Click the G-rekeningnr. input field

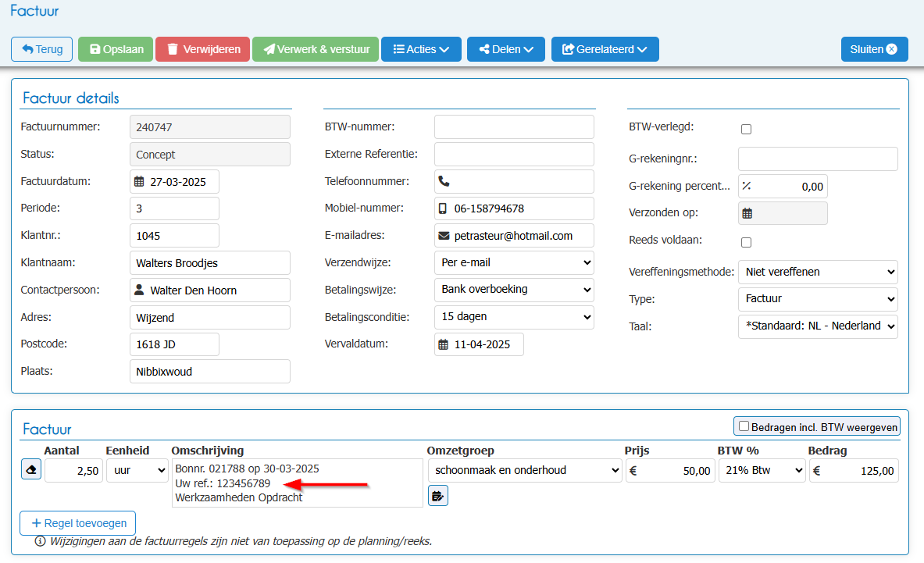click(818, 159)
